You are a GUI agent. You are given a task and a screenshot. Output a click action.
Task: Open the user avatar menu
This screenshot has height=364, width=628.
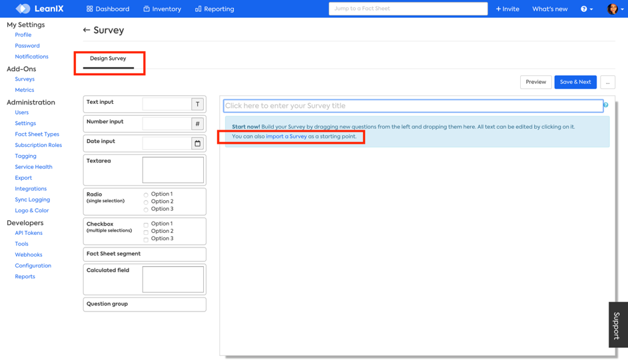coord(613,9)
